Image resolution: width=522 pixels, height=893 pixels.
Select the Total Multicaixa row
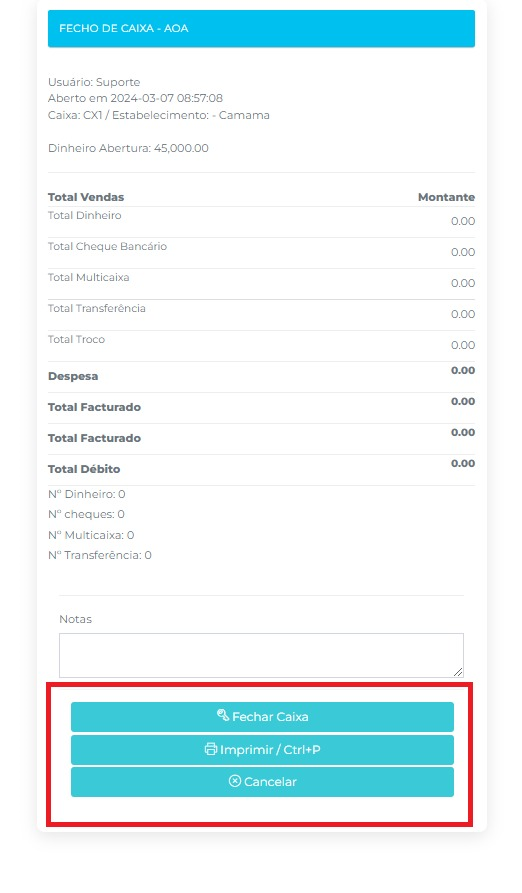(261, 284)
